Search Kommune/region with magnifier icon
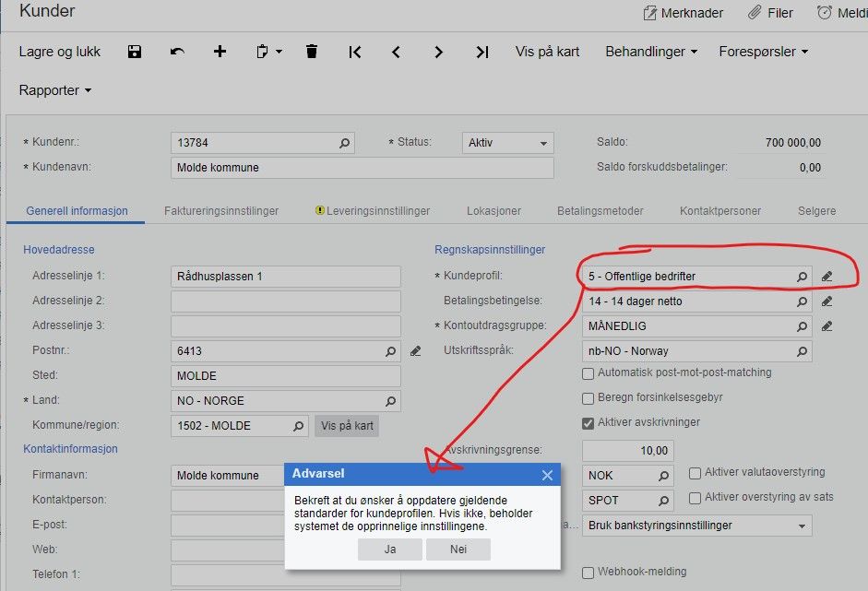Image resolution: width=868 pixels, height=591 pixels. tap(298, 426)
